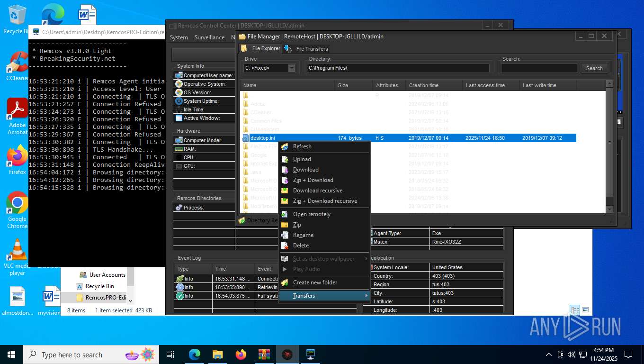Open Adobe Acrobat desktop shortcut
Screen dimensions: 644x364
[x=17, y=117]
